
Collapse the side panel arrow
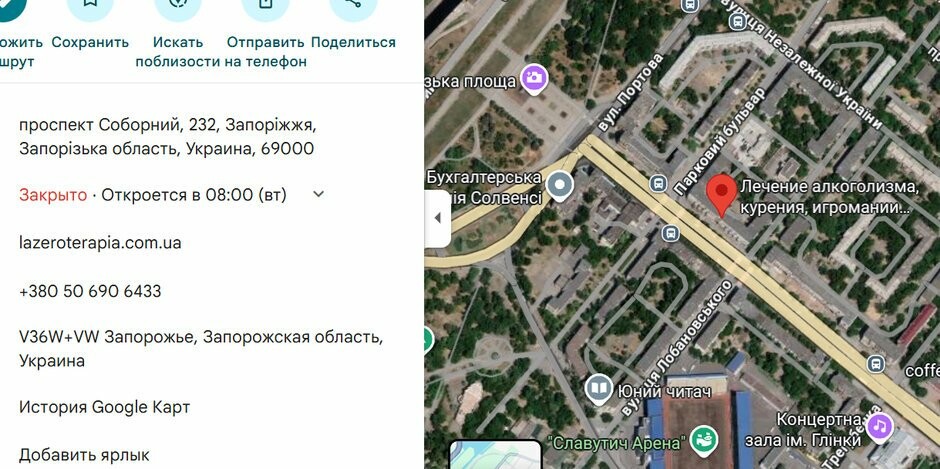coord(438,218)
